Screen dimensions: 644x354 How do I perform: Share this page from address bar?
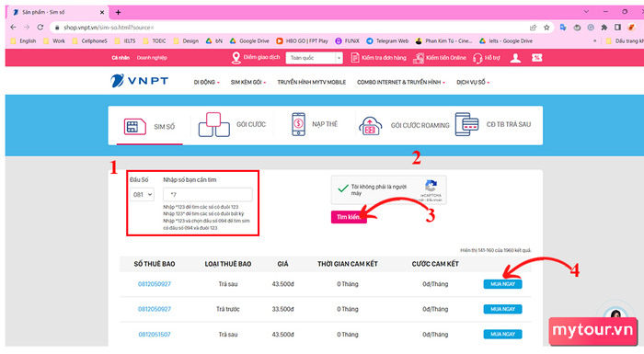[533, 28]
